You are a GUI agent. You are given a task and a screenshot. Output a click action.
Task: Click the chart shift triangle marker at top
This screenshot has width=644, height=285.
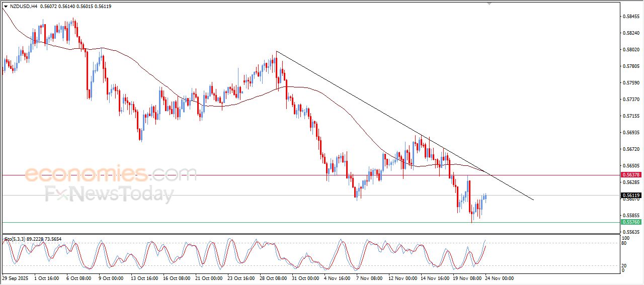click(x=489, y=4)
